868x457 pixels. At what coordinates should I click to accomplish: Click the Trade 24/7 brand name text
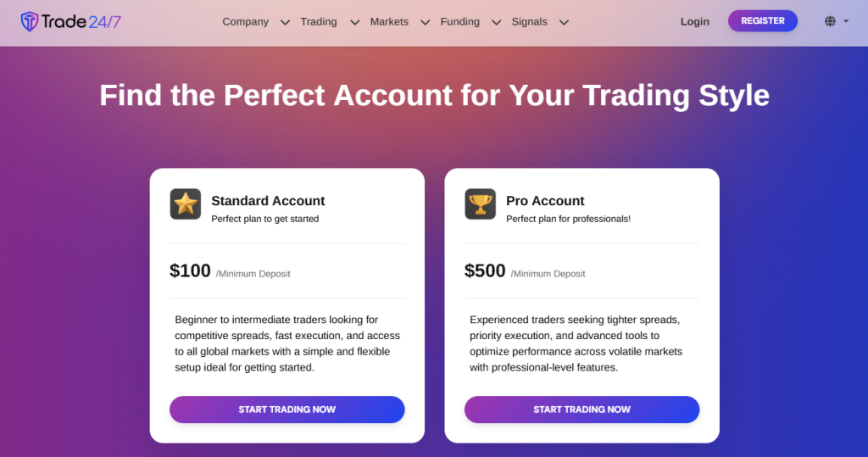pos(82,22)
